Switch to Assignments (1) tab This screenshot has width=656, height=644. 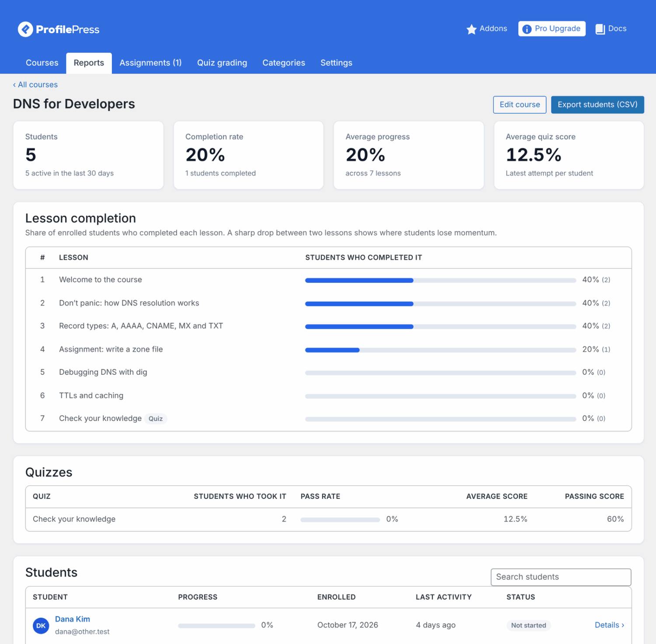[150, 63]
